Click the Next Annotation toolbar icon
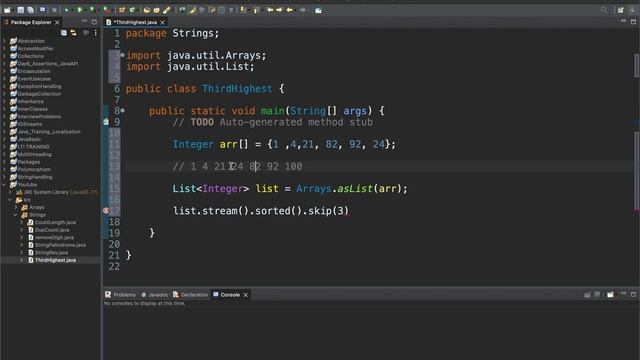The image size is (640, 360). [244, 10]
